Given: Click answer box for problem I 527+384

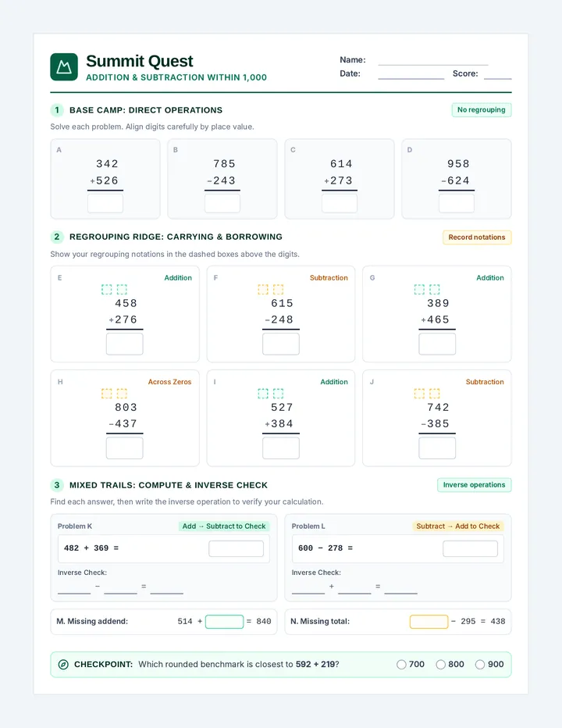Looking at the screenshot, I should pos(281,448).
